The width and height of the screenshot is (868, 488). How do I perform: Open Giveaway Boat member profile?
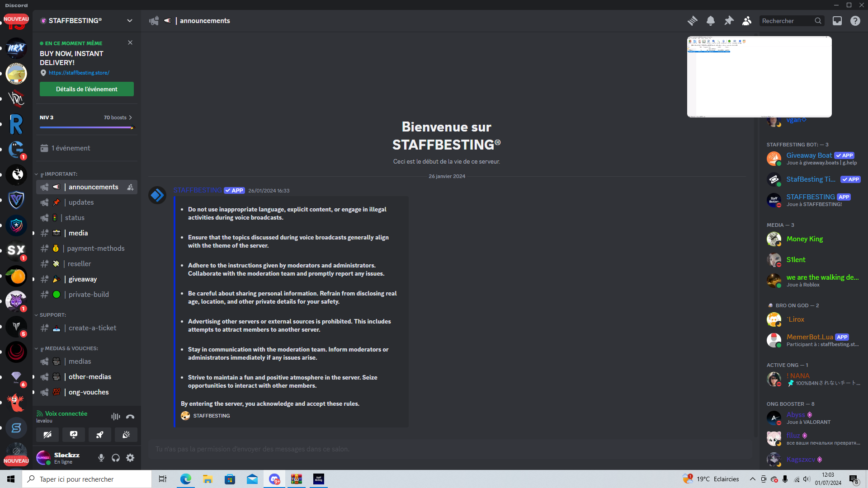tap(814, 159)
